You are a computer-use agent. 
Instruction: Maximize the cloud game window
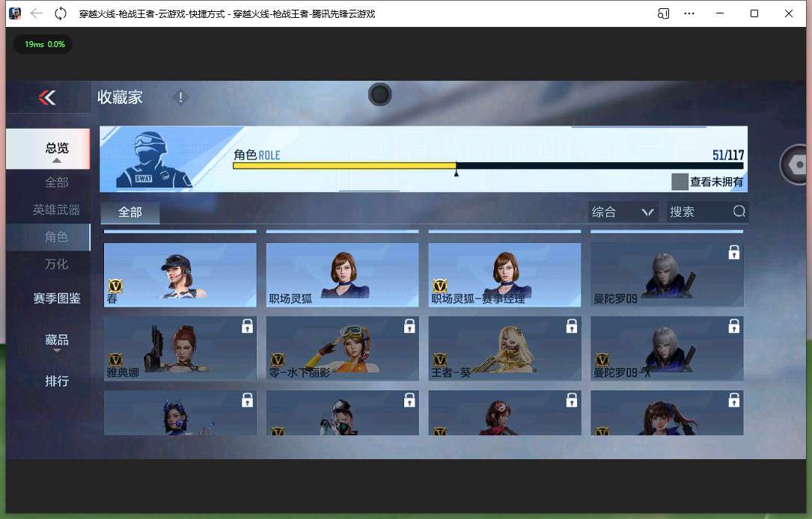click(754, 13)
